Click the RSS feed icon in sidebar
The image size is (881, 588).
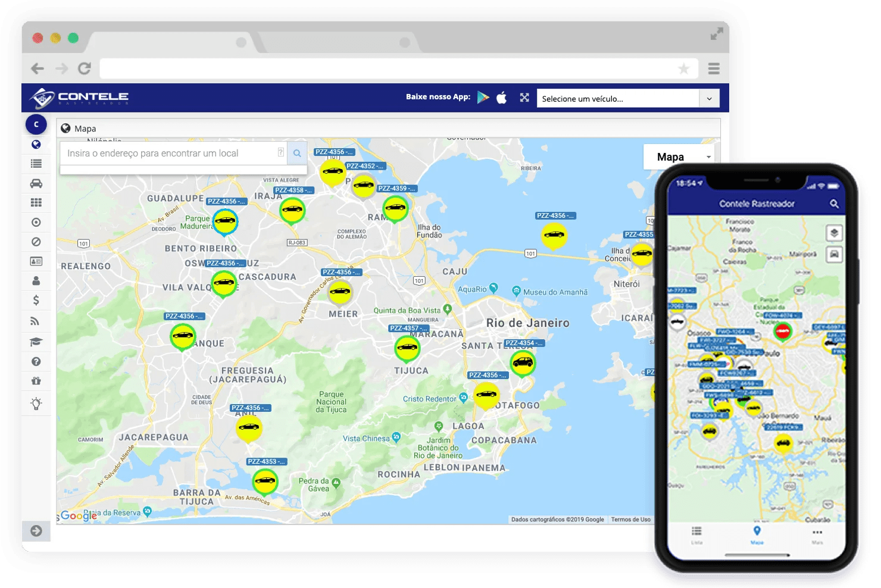[35, 321]
